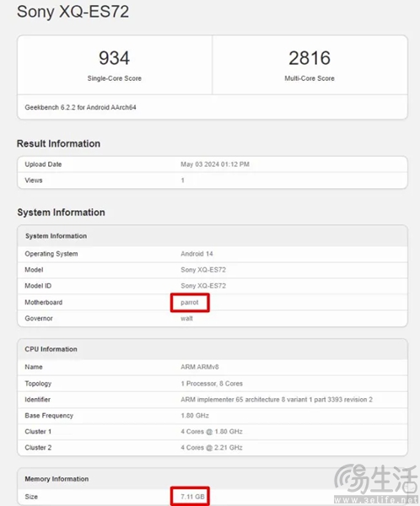Click the Result Information heading

coord(58,143)
